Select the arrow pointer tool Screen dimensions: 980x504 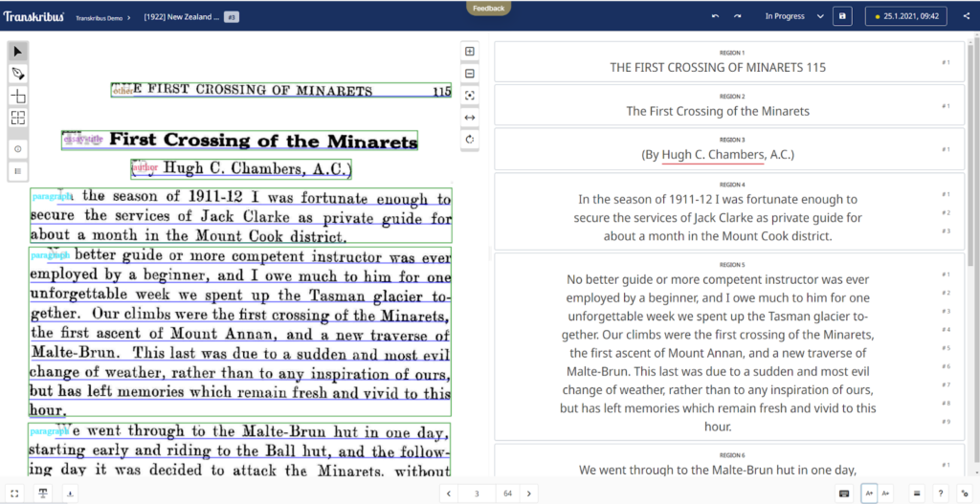point(18,51)
